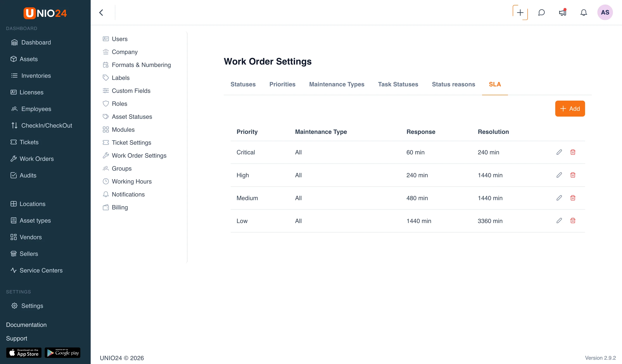Open Locations in the sidebar

[28, 204]
